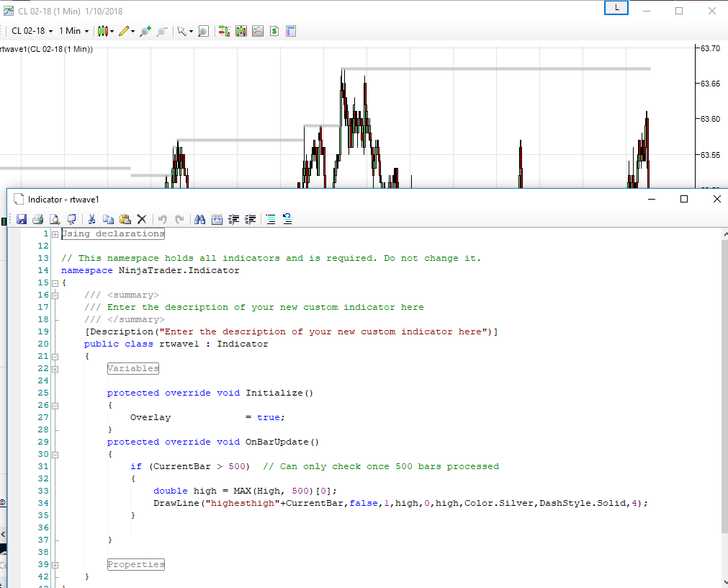Click the insert code snippet icon
The image size is (728, 588).
217,219
